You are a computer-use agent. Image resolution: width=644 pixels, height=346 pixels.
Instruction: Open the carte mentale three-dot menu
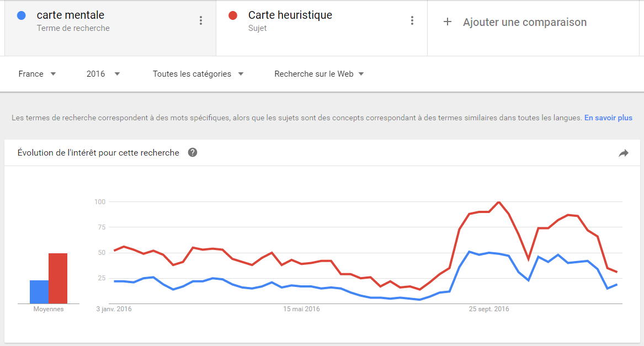point(201,21)
